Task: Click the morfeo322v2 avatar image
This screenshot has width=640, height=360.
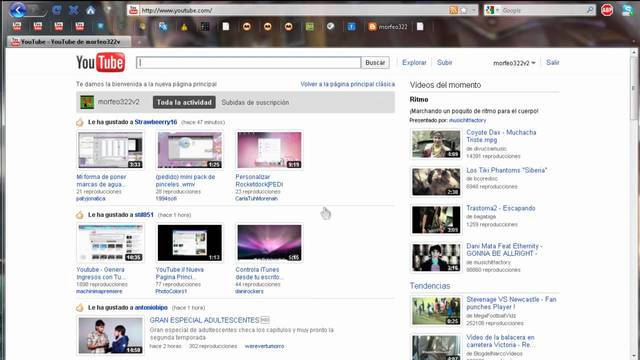Action: [x=87, y=102]
